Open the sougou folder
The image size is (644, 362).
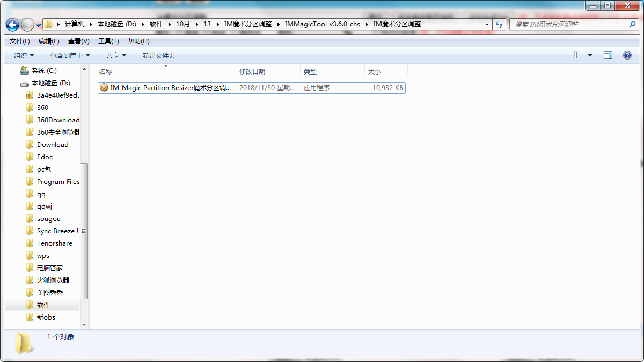49,219
